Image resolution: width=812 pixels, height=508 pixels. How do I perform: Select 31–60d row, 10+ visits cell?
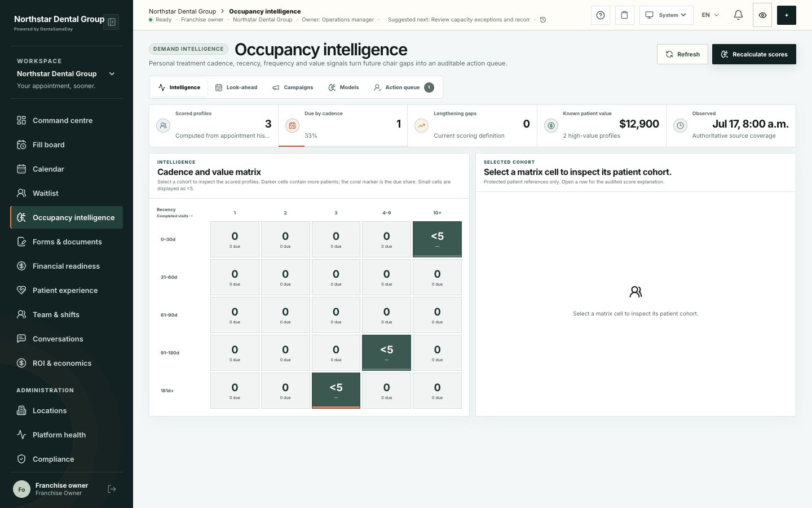tap(437, 277)
